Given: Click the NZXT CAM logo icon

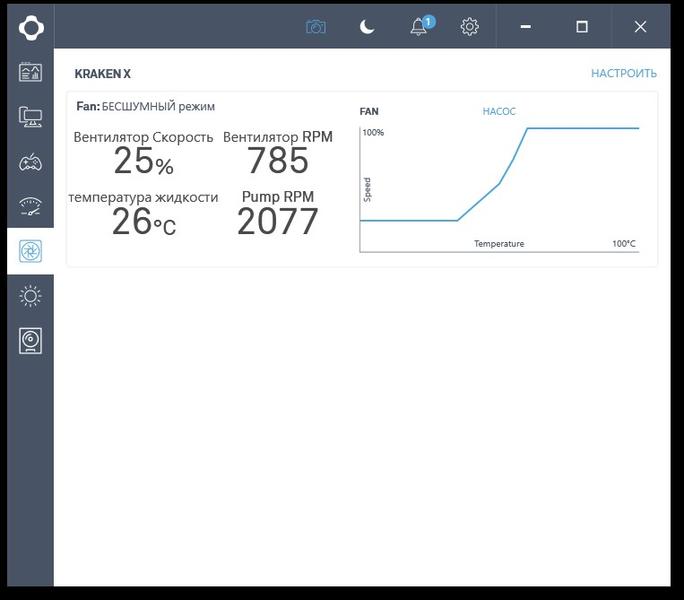Looking at the screenshot, I should [31, 28].
